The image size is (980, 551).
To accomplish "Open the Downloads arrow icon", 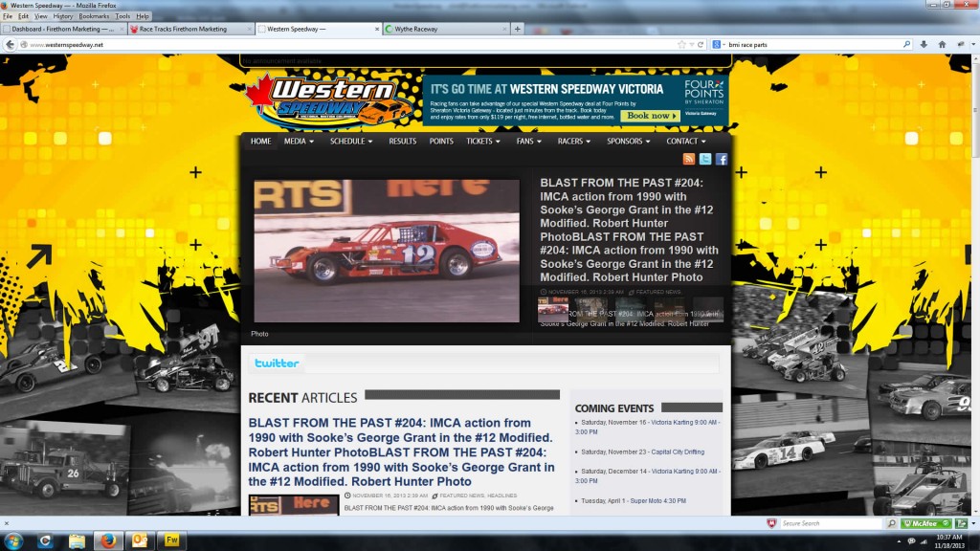I will click(924, 44).
